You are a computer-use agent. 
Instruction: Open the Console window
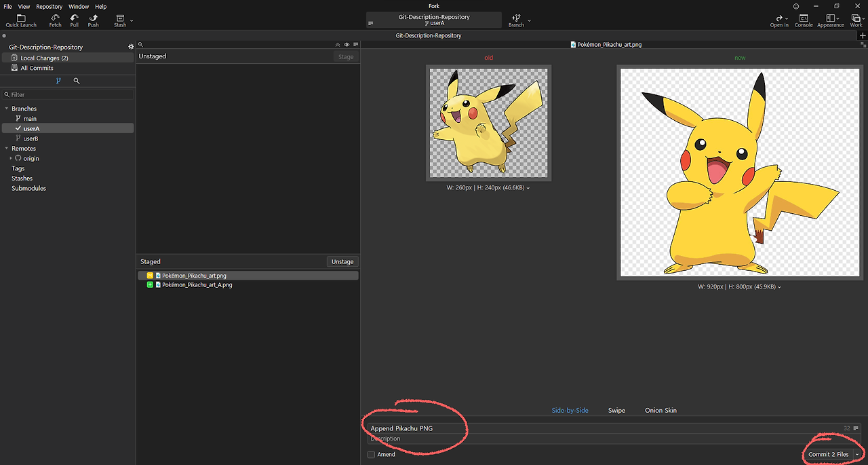[x=804, y=20]
